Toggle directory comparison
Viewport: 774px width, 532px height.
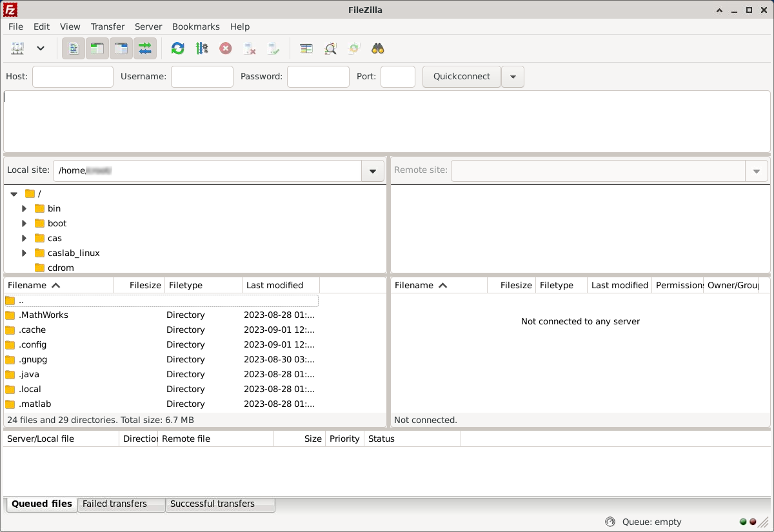click(330, 48)
